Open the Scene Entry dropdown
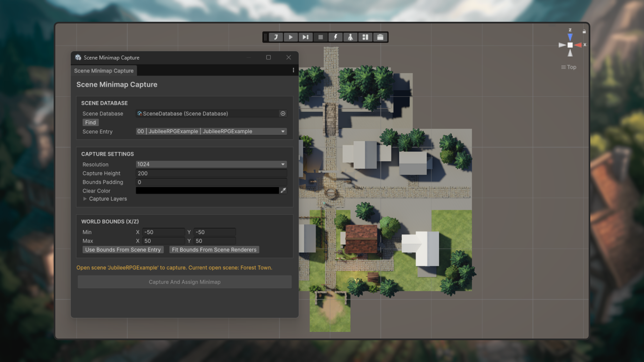Viewport: 644px width, 362px height. 211,131
